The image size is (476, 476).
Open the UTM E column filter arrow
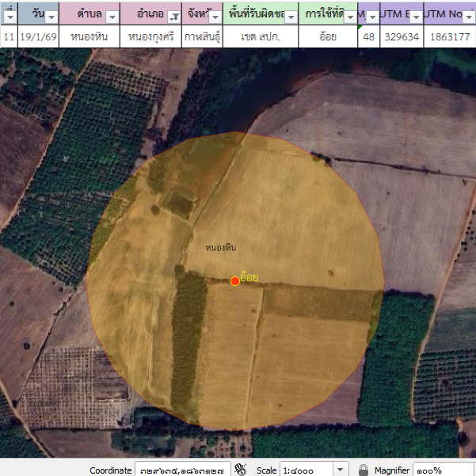point(414,17)
